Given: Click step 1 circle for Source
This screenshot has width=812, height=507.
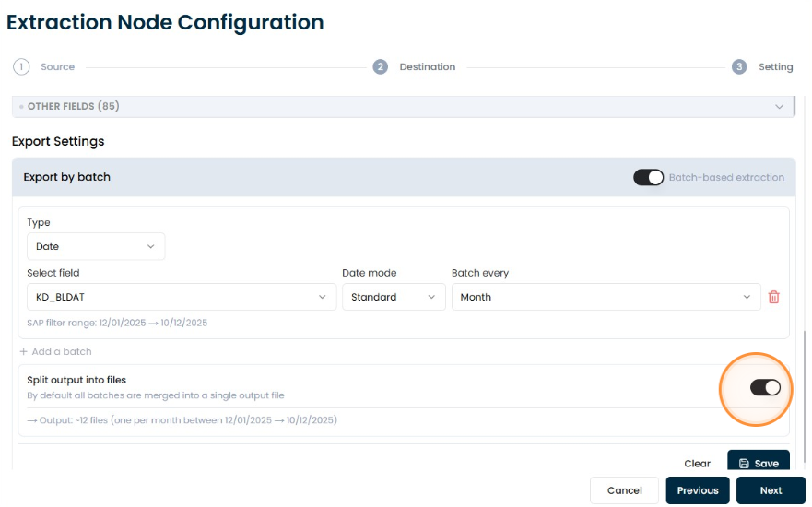Looking at the screenshot, I should tap(21, 66).
